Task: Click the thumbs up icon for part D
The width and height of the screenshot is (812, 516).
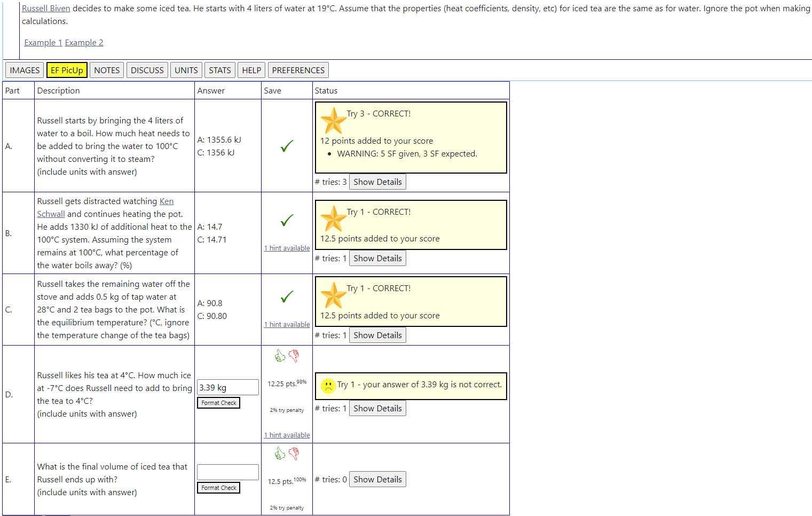Action: click(x=280, y=355)
